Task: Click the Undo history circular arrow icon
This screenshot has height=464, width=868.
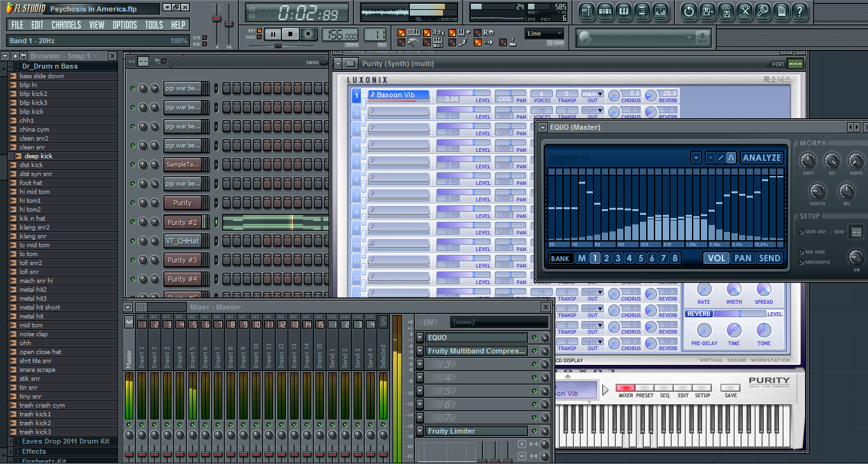Action: (x=689, y=11)
